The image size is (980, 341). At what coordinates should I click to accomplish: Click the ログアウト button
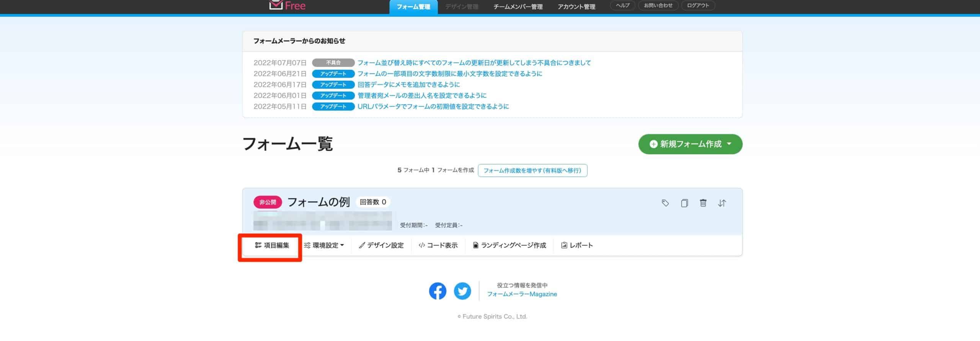tap(698, 5)
